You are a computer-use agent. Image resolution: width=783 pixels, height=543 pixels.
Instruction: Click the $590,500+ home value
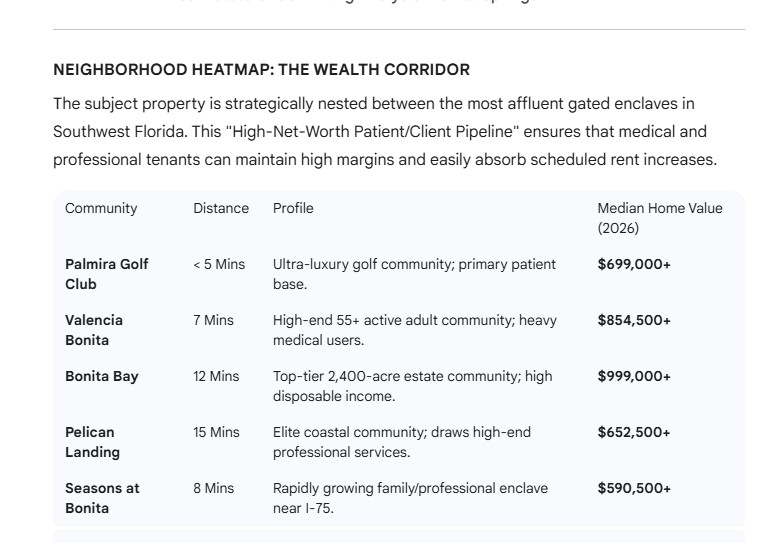(634, 488)
